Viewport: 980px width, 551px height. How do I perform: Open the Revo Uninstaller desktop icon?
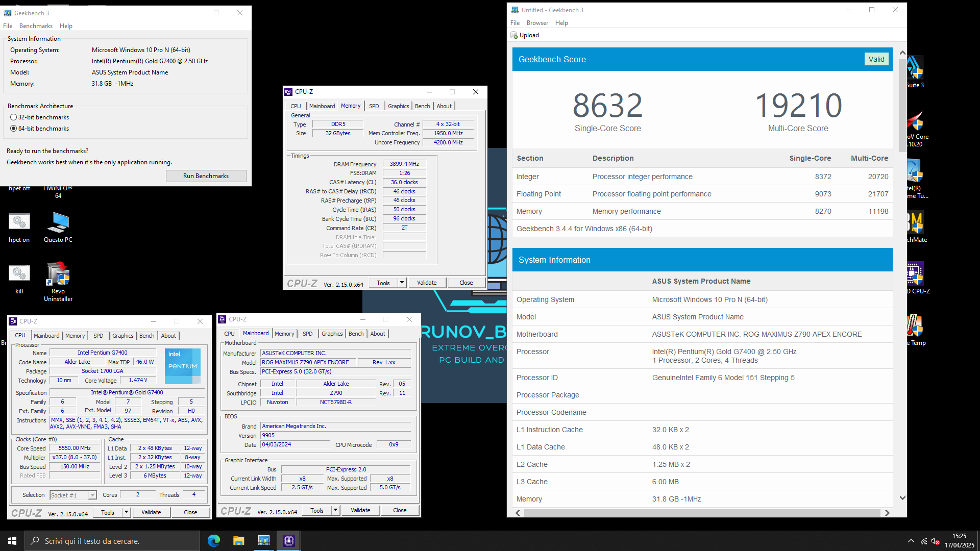pos(58,282)
